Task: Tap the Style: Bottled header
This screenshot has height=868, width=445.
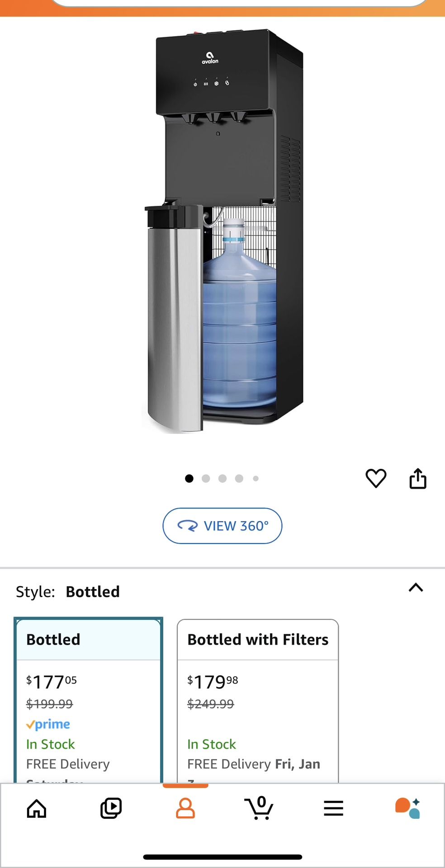Action: point(68,592)
